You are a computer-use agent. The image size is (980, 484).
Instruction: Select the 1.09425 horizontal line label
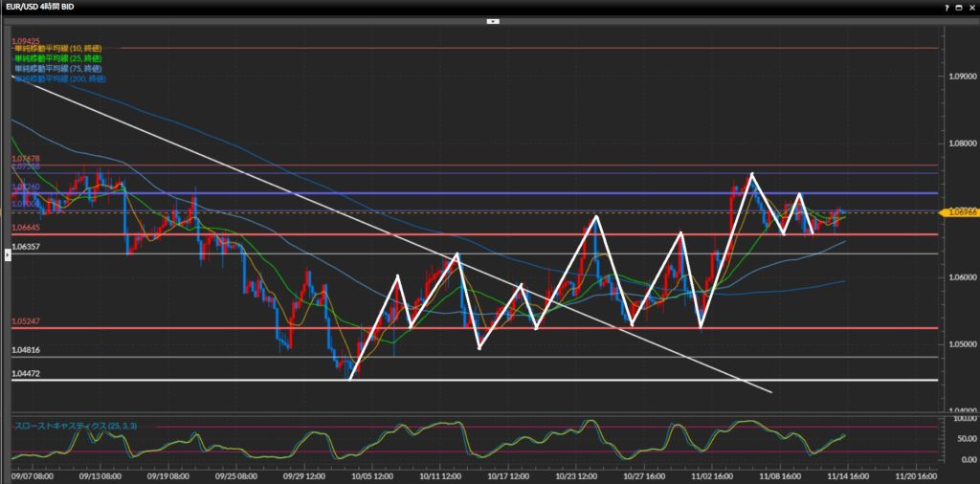25,41
